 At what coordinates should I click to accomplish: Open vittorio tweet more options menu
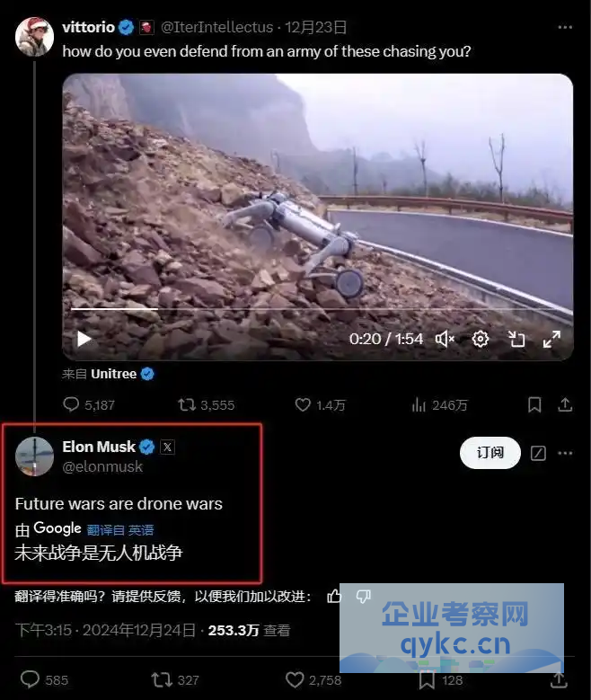pos(565,27)
